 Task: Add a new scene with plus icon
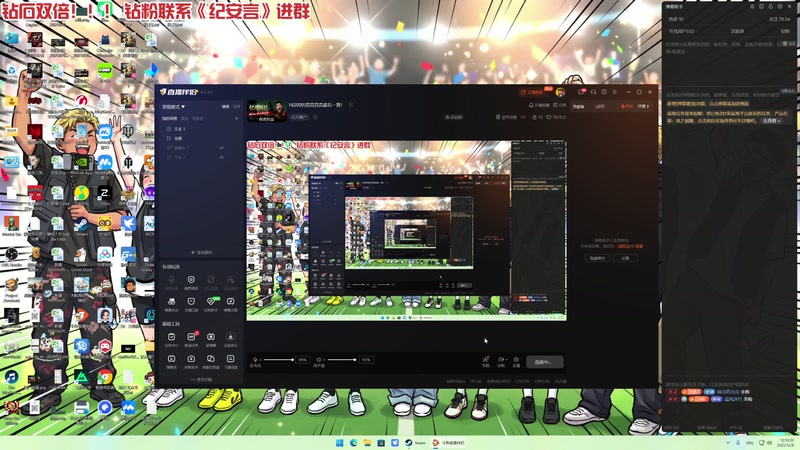tap(236, 118)
